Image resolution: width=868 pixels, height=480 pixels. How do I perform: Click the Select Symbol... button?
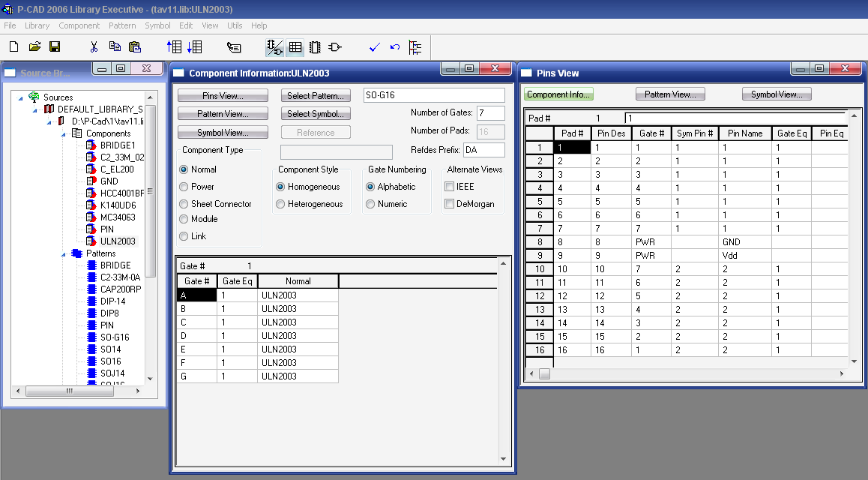[316, 114]
